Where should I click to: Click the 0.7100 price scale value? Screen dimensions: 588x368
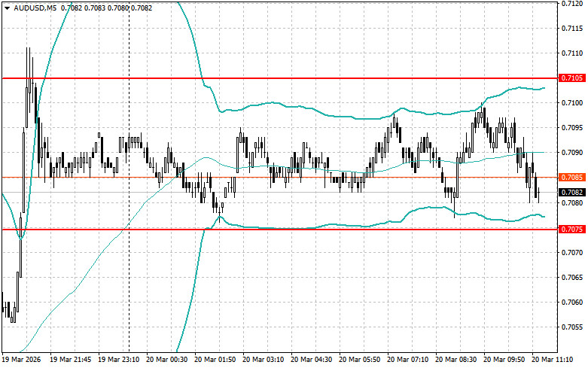tap(572, 102)
